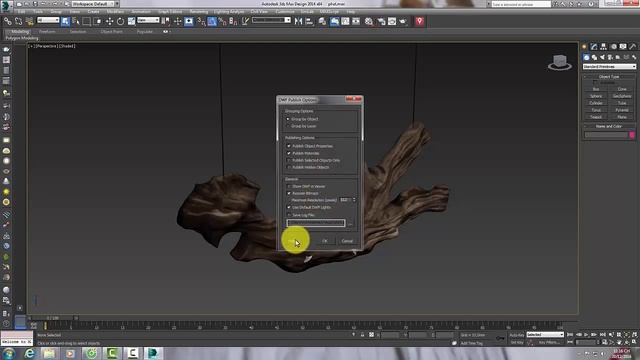640x360 pixels.
Task: Open the Hierarchy command panel tab
Action: pyautogui.click(x=603, y=47)
